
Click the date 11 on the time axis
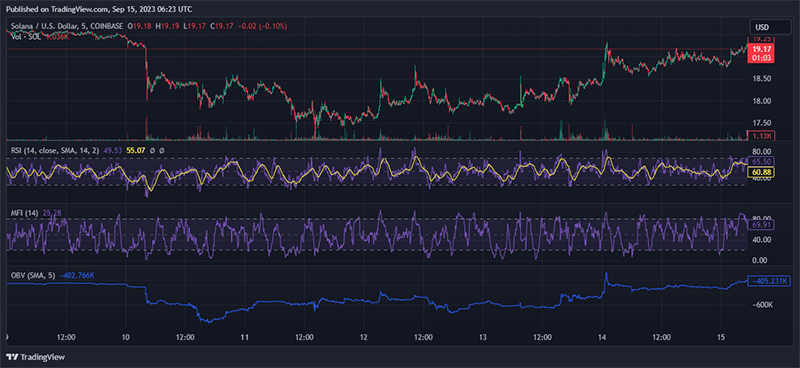pos(244,337)
